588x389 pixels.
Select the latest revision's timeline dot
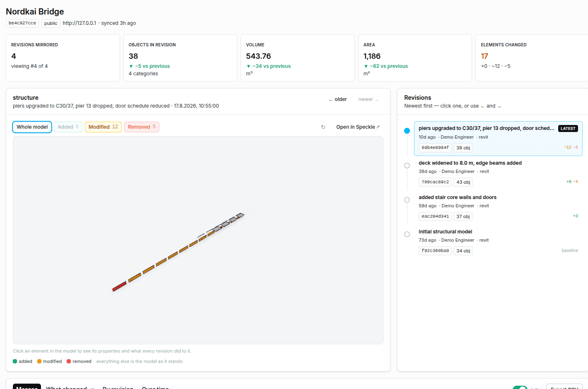pos(407,131)
